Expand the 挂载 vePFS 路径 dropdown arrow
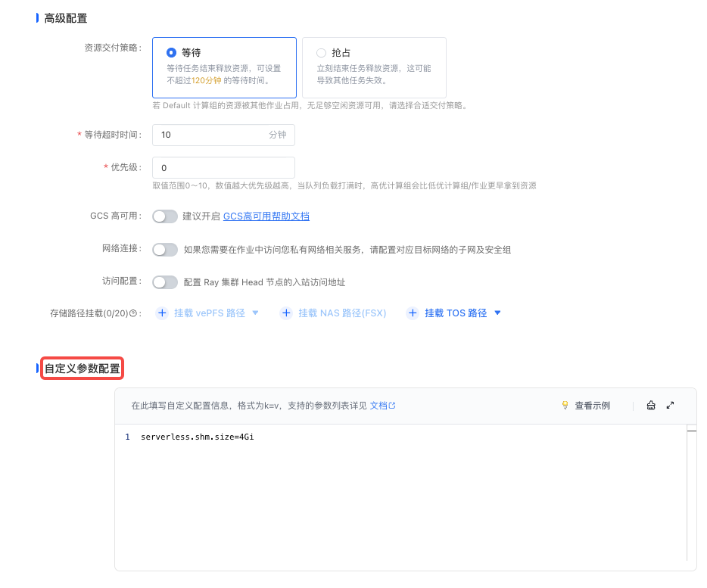Image resolution: width=707 pixels, height=588 pixels. coord(255,313)
